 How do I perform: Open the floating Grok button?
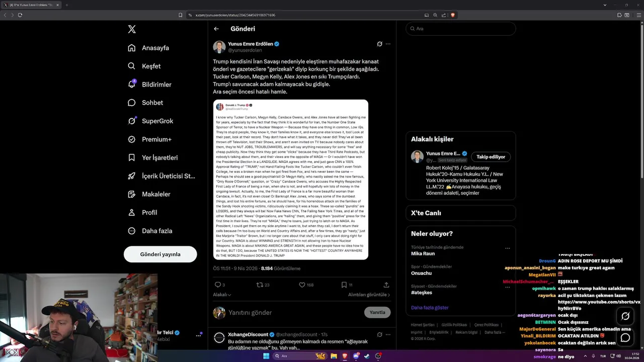click(625, 316)
